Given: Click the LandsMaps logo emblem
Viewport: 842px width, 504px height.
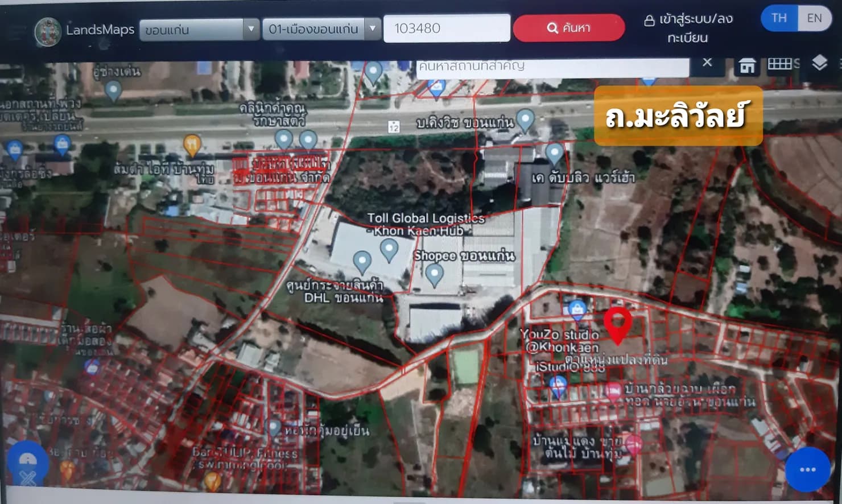Looking at the screenshot, I should [48, 31].
